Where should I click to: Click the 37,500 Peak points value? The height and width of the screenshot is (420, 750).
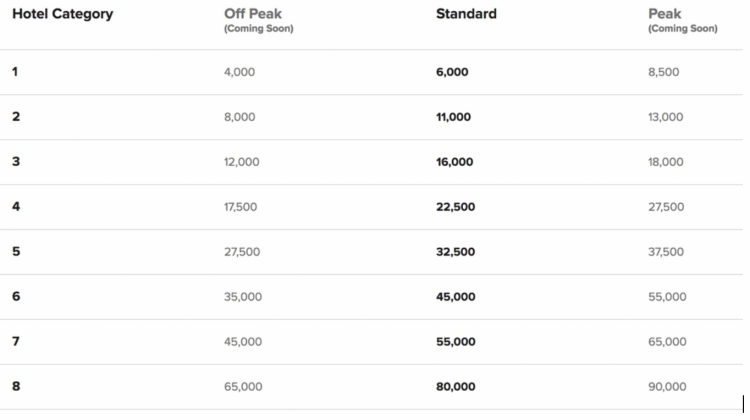click(x=667, y=252)
